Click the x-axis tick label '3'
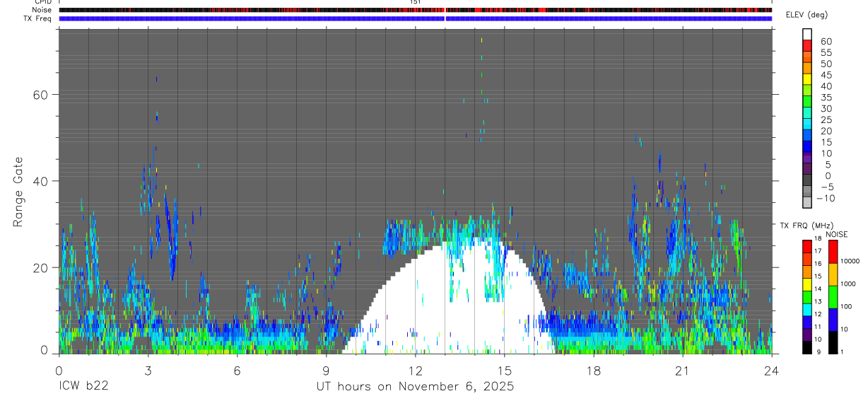This screenshot has height=401, width=868. click(x=148, y=370)
